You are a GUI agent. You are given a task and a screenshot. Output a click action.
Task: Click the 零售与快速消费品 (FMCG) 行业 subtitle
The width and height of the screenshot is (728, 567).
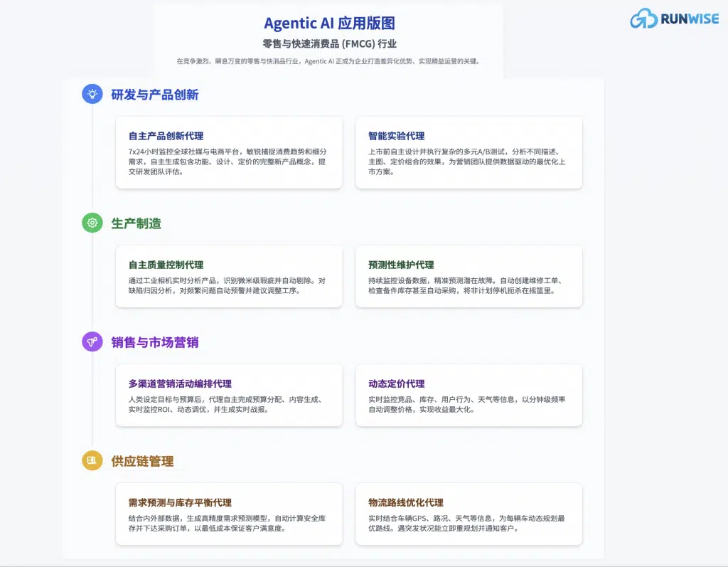click(x=330, y=44)
